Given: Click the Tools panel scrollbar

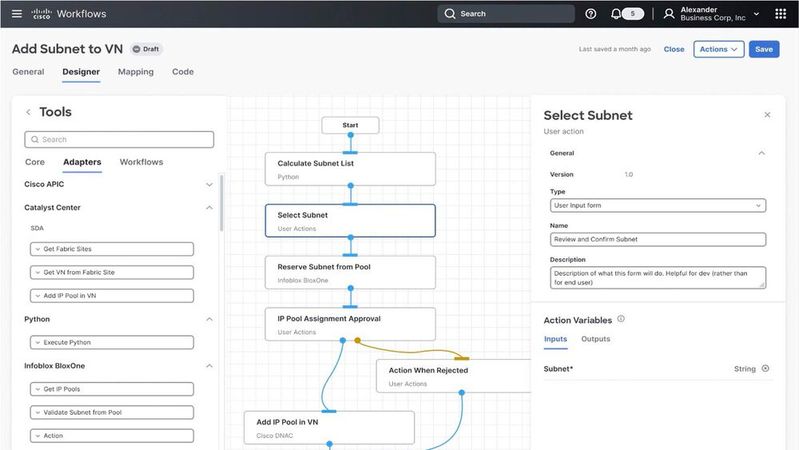Looking at the screenshot, I should coord(221,203).
